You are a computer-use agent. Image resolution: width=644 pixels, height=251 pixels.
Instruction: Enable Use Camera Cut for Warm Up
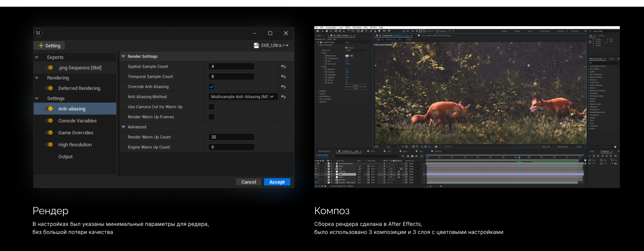point(212,107)
